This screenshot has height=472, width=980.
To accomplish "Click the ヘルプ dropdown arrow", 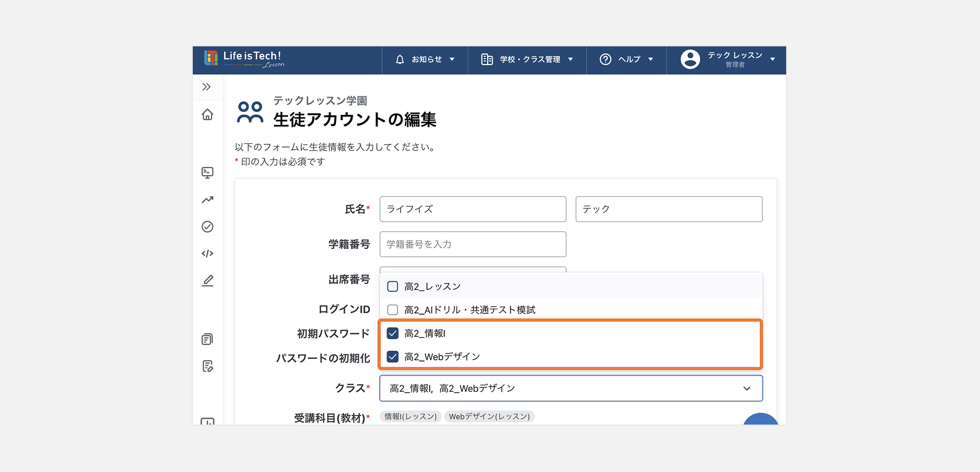I will click(650, 59).
